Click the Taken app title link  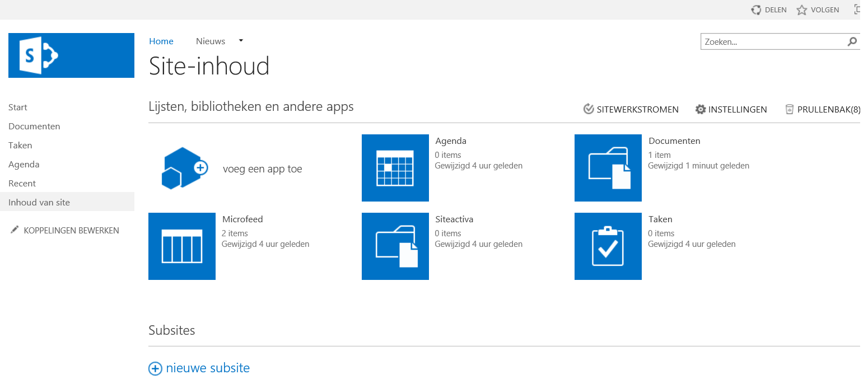pyautogui.click(x=660, y=219)
